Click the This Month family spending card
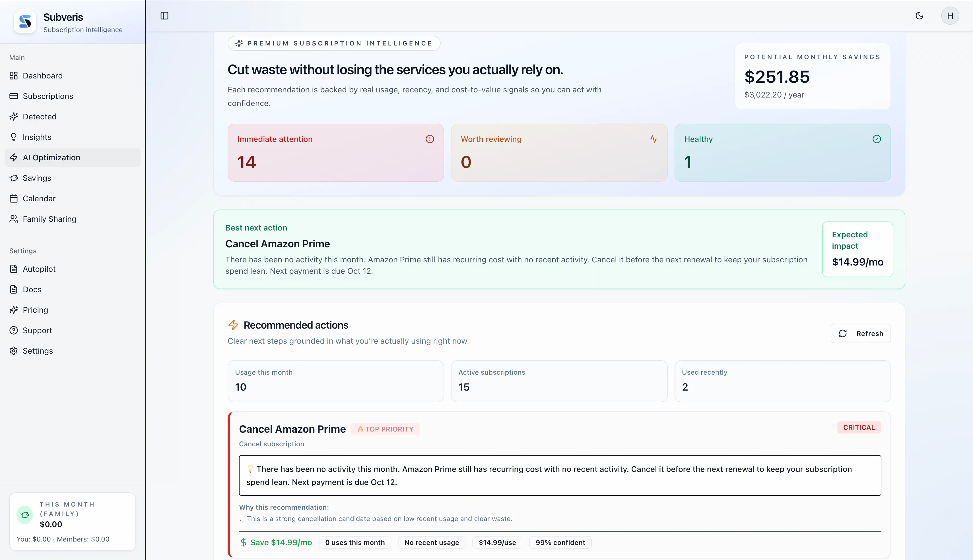 [x=72, y=521]
